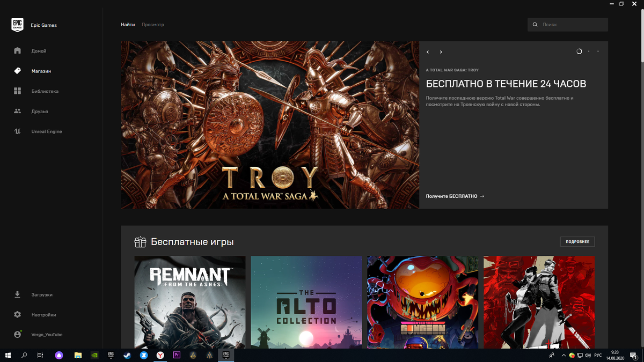This screenshot has width=644, height=362.
Task: Open Yandex Browser from the taskbar
Action: 160,355
